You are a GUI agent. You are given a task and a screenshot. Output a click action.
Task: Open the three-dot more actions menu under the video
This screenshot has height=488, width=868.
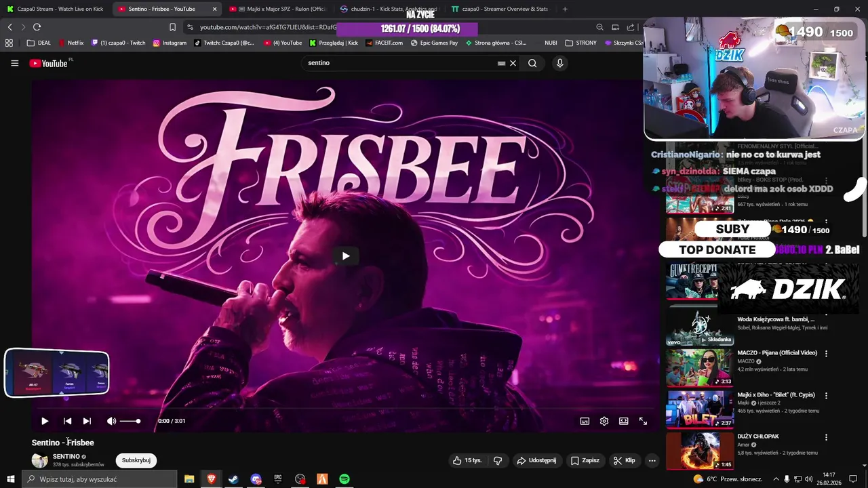[652, 460]
